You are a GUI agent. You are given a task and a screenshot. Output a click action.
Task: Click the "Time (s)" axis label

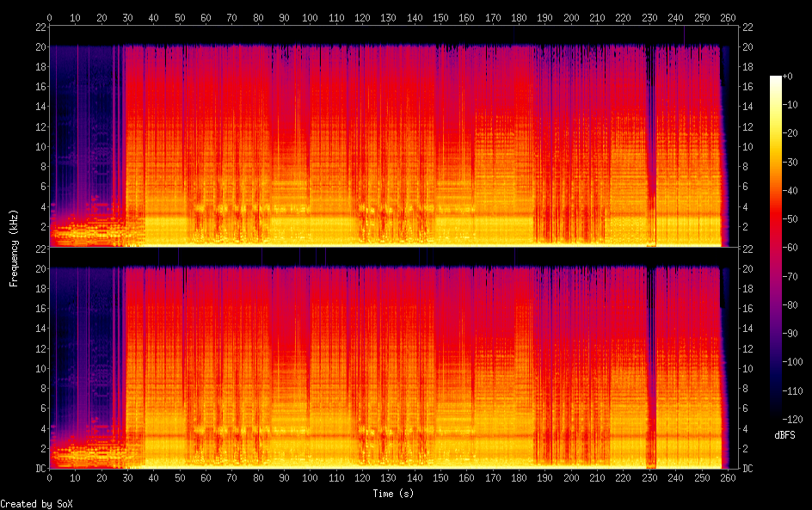click(394, 494)
